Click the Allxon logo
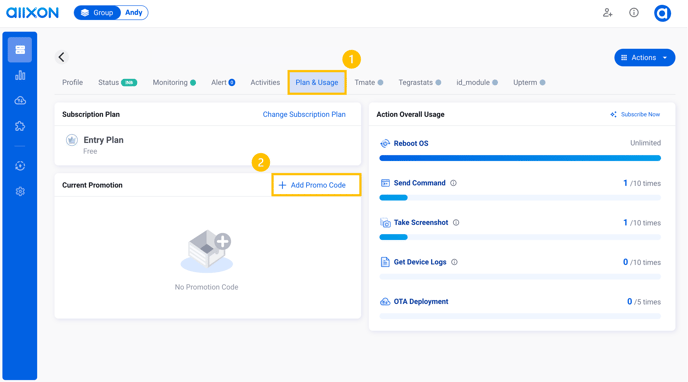 tap(32, 12)
